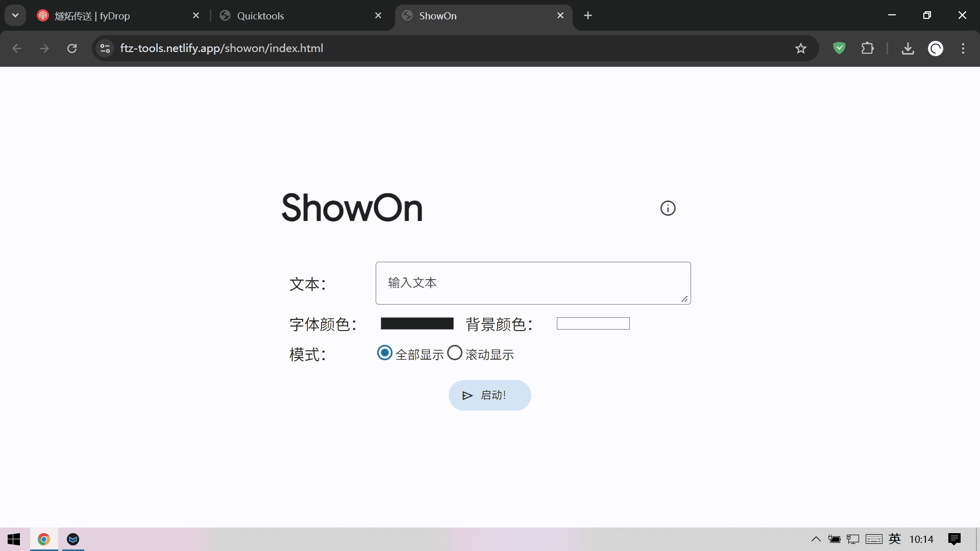Expand the tab search dropdown arrow

pos(15,15)
